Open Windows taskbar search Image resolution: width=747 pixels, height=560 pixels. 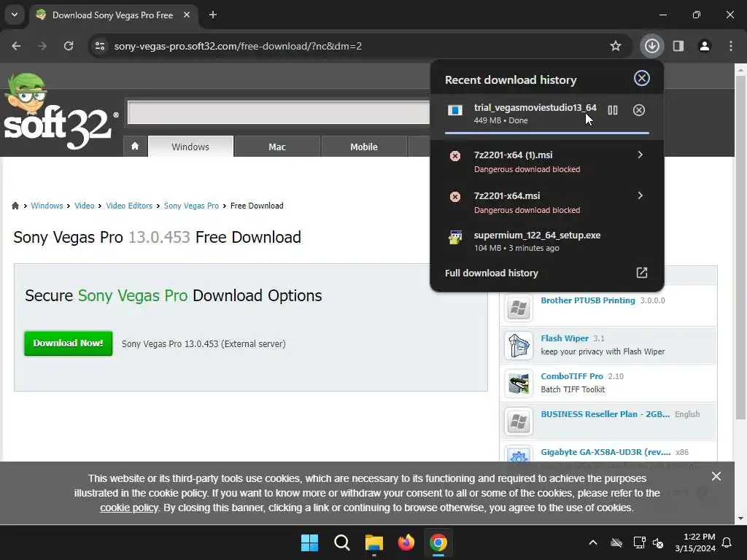click(342, 542)
